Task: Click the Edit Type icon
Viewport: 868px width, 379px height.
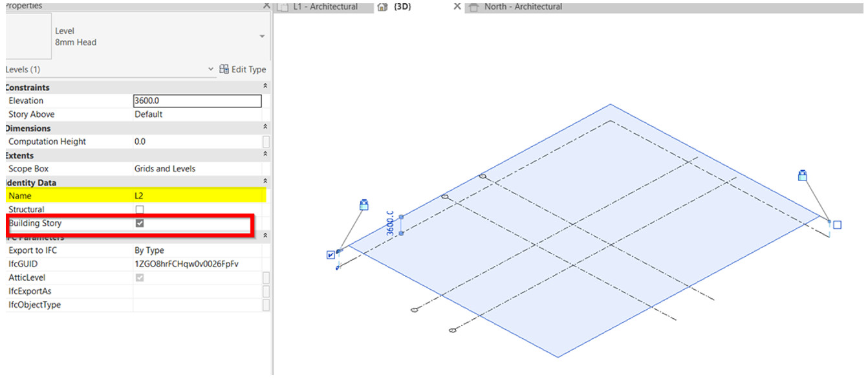Action: tap(224, 69)
